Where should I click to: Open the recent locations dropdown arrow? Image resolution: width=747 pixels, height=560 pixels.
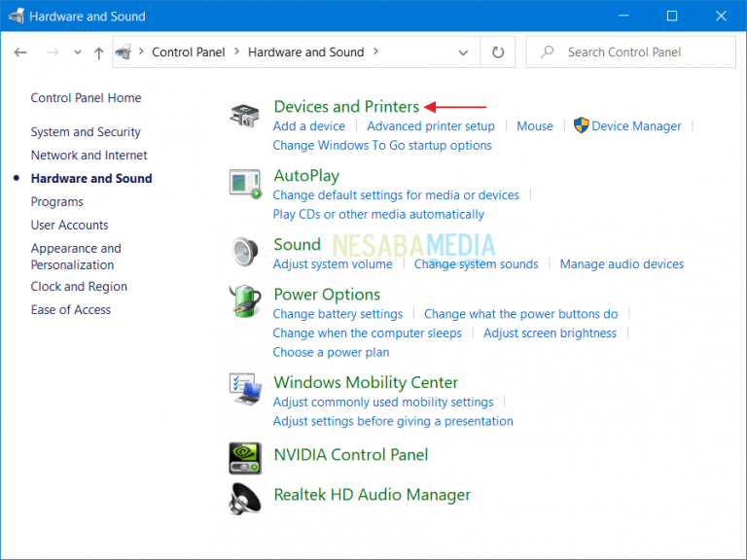(x=76, y=53)
